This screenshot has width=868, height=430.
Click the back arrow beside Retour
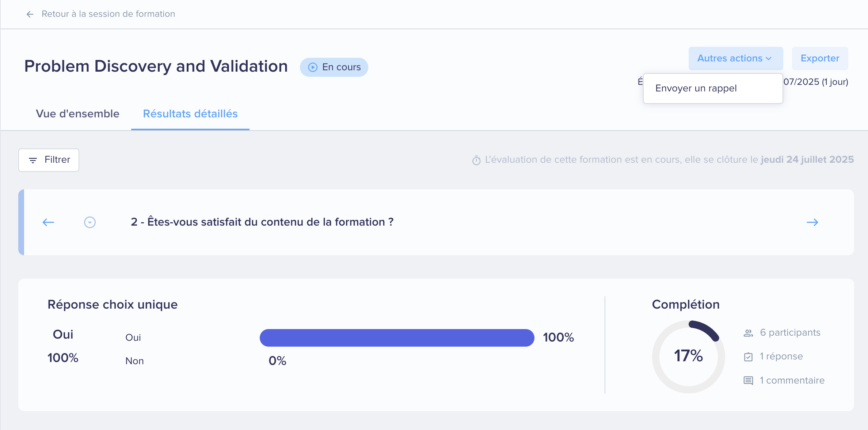(30, 14)
